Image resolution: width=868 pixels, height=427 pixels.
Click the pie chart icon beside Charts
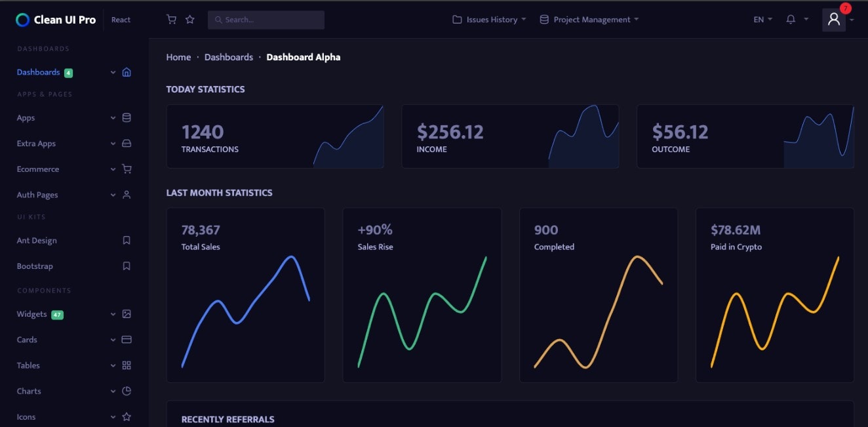click(x=127, y=391)
